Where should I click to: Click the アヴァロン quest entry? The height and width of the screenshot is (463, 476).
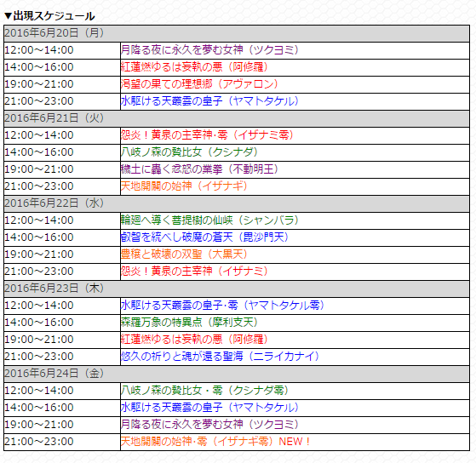click(199, 84)
